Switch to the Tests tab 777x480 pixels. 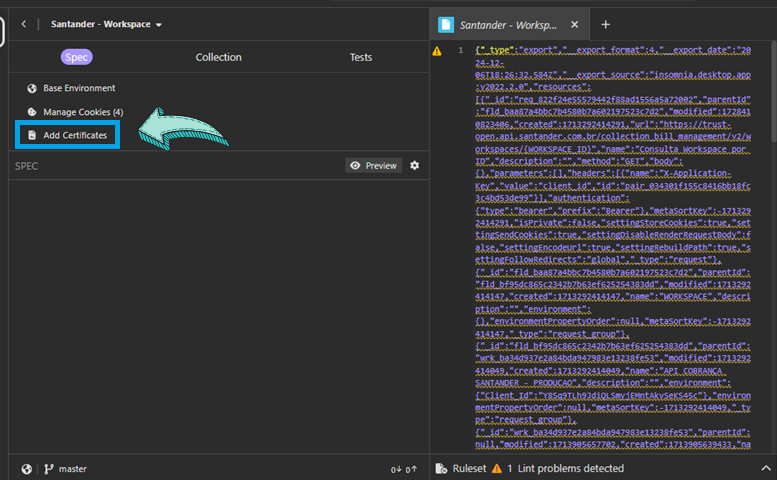click(361, 57)
